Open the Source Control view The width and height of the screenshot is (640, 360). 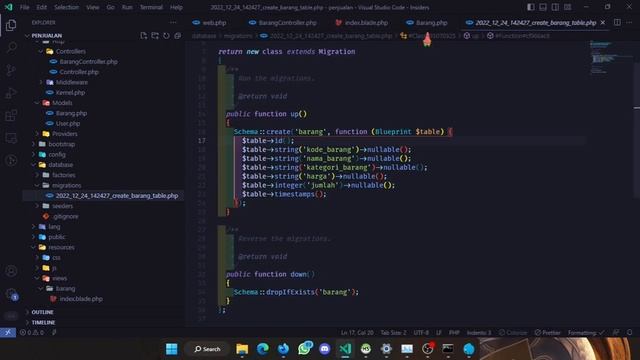click(x=11, y=70)
